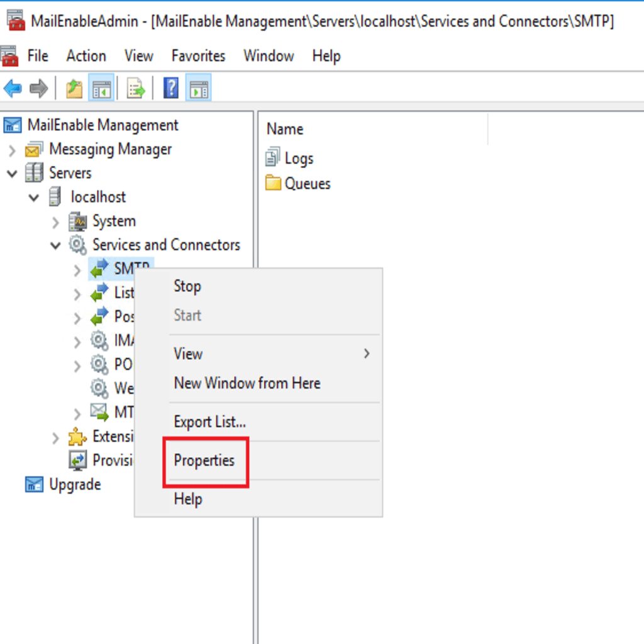
Task: Select the Servers tree item label
Action: [x=70, y=173]
